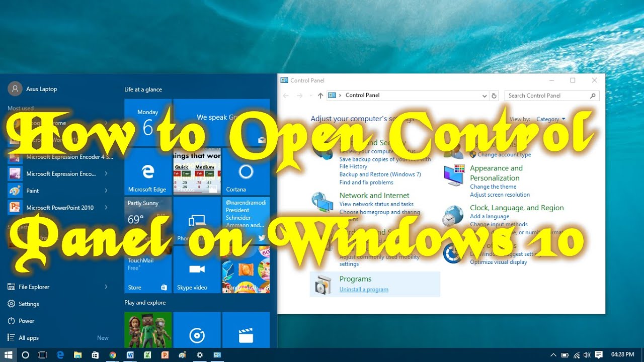Open the Twitter tile showing narendramodi tweet

(x=246, y=220)
